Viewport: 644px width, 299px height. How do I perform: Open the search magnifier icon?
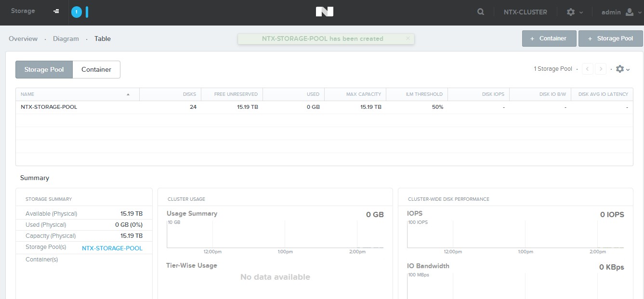[x=481, y=12]
